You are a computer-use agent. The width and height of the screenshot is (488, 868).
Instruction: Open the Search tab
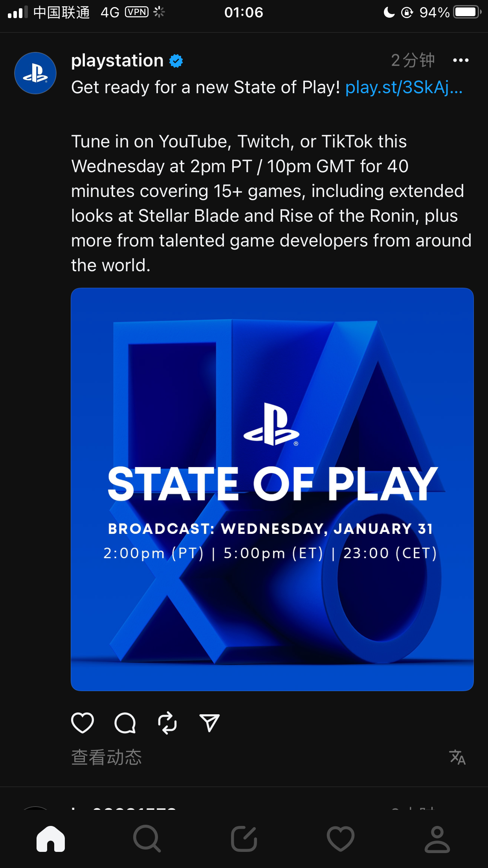click(147, 839)
